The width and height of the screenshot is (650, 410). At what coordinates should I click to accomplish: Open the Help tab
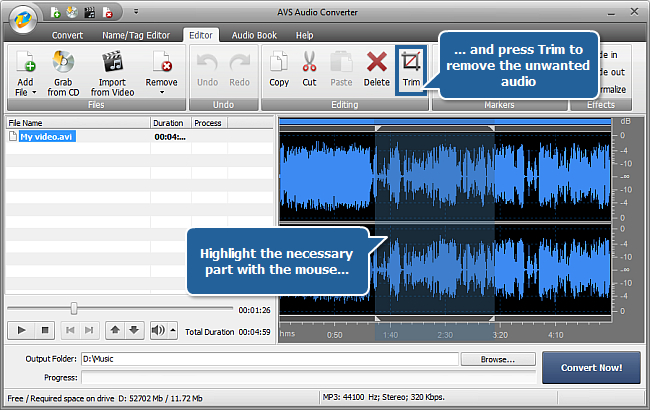coord(305,35)
